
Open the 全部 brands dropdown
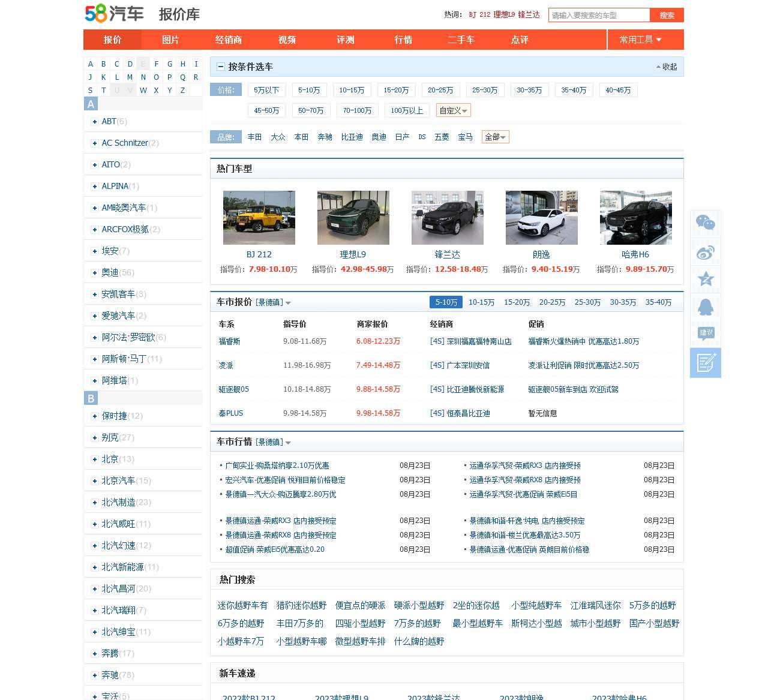tap(495, 137)
